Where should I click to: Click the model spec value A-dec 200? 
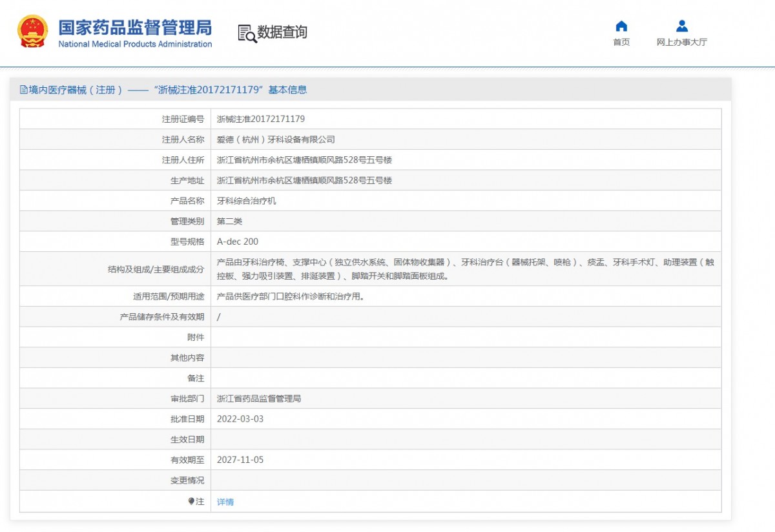click(x=238, y=241)
